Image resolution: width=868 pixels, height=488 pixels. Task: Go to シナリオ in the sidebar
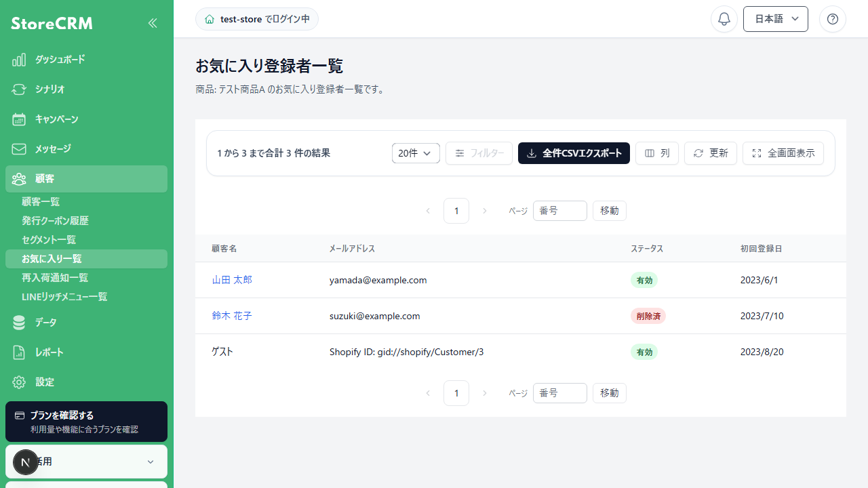[x=86, y=89]
